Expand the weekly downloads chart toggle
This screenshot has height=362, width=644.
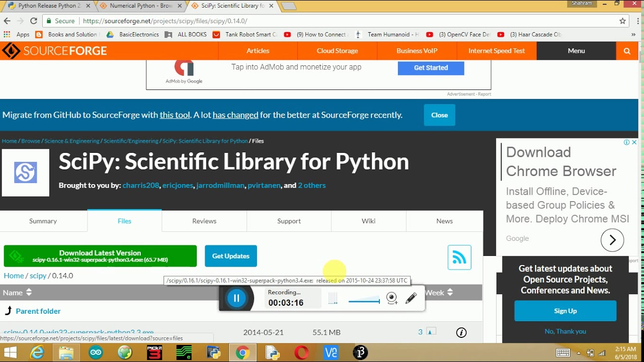pyautogui.click(x=431, y=332)
